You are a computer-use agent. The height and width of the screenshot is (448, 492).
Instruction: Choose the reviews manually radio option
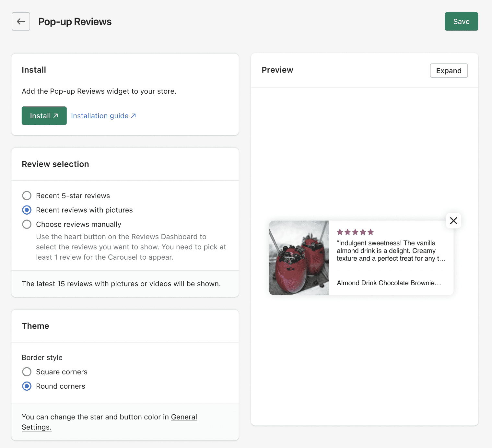pyautogui.click(x=27, y=224)
